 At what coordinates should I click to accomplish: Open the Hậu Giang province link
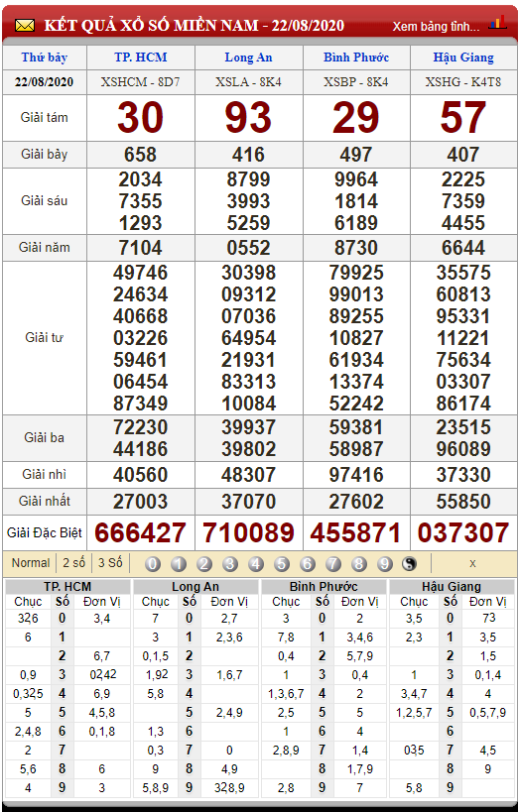(463, 58)
